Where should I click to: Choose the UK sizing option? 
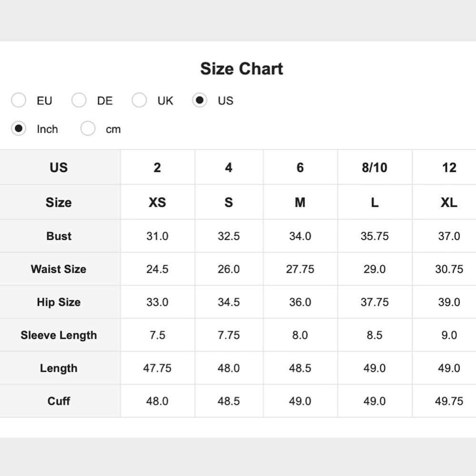pyautogui.click(x=139, y=100)
